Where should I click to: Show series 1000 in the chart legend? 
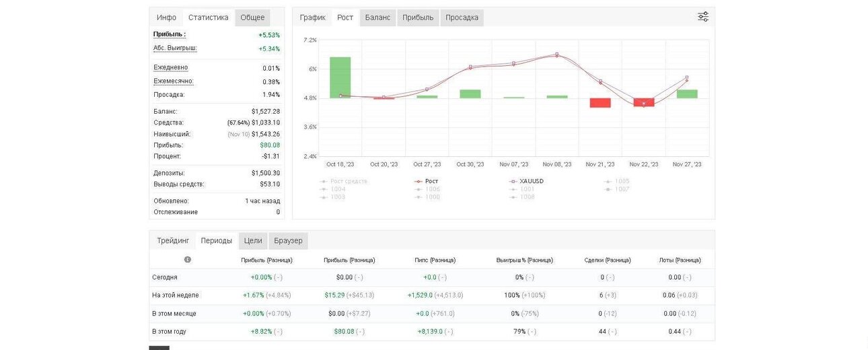428,197
